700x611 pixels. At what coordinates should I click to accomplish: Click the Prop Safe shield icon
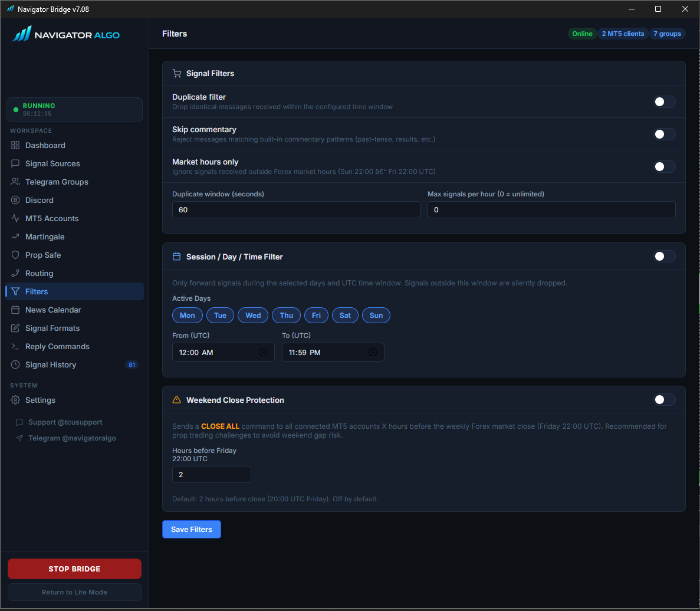pos(15,255)
